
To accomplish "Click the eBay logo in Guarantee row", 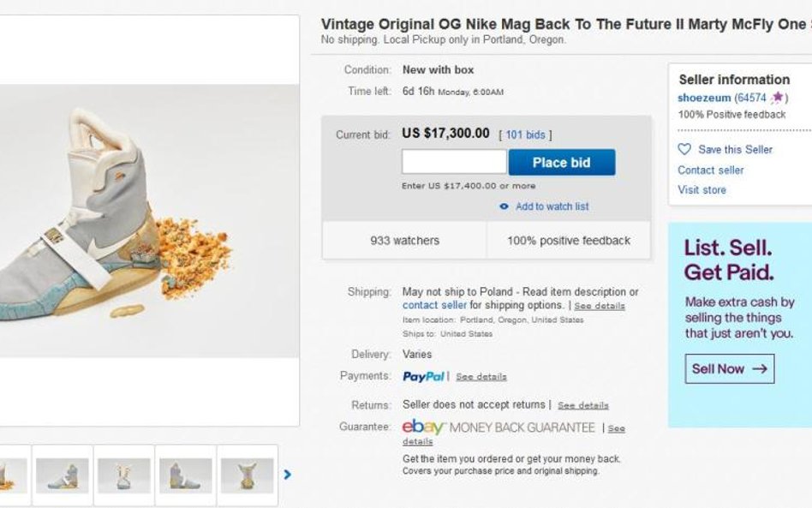I will pos(423,427).
